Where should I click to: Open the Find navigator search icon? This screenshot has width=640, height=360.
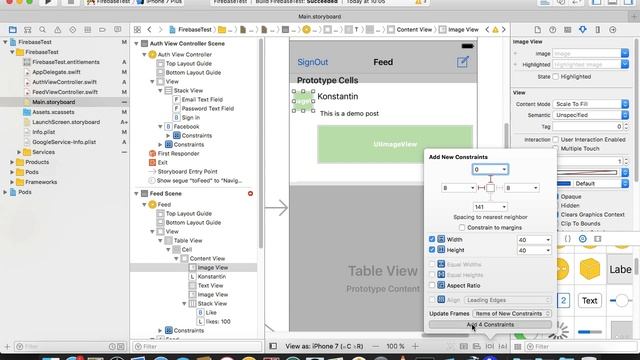click(42, 30)
